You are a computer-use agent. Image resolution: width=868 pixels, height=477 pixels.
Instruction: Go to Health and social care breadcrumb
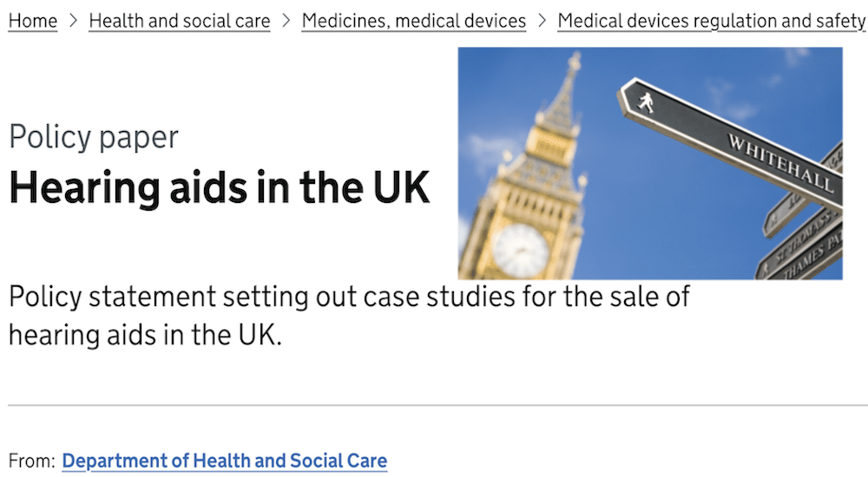tap(180, 21)
